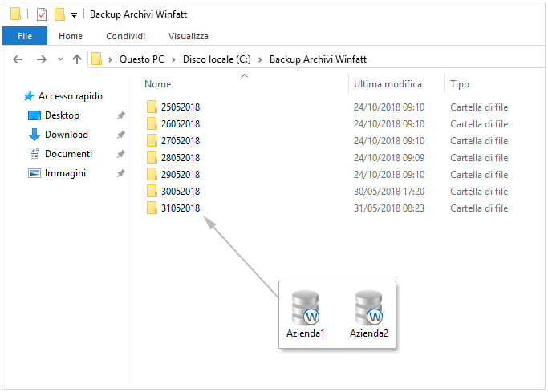This screenshot has width=548, height=392.
Task: Unpin Documenti using its pin icon
Action: 121,154
